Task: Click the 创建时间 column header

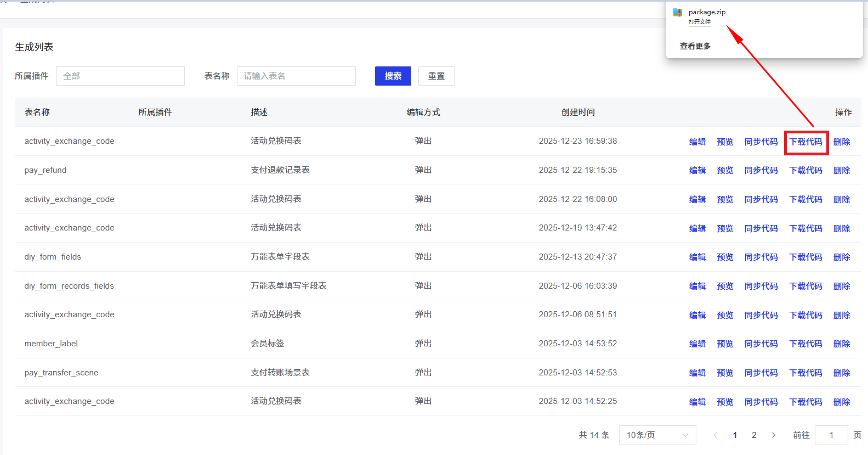Action: [x=577, y=113]
